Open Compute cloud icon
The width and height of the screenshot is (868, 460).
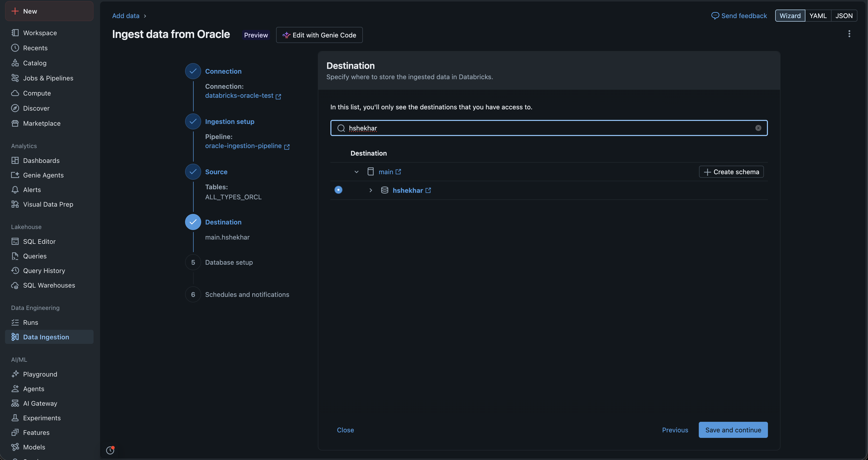pos(15,93)
